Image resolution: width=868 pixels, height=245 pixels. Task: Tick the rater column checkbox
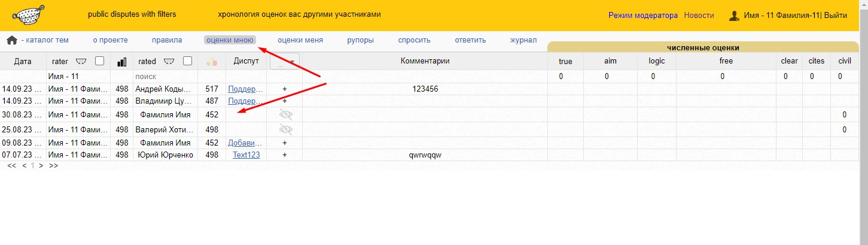(100, 61)
